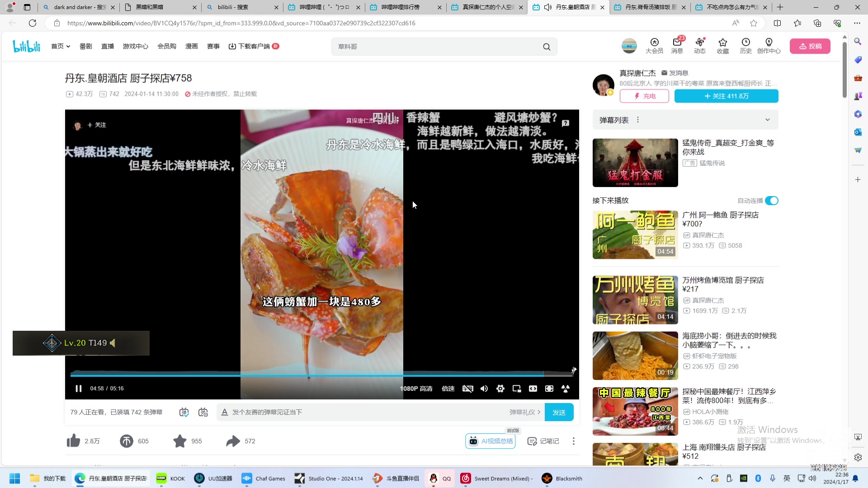
Task: Switch to web fullscreen mode
Action: point(549,389)
